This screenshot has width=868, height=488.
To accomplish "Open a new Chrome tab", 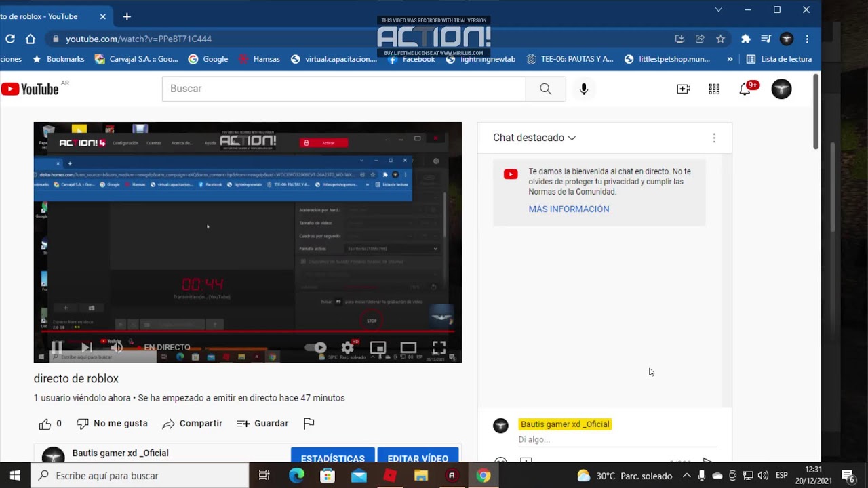I will pyautogui.click(x=127, y=16).
